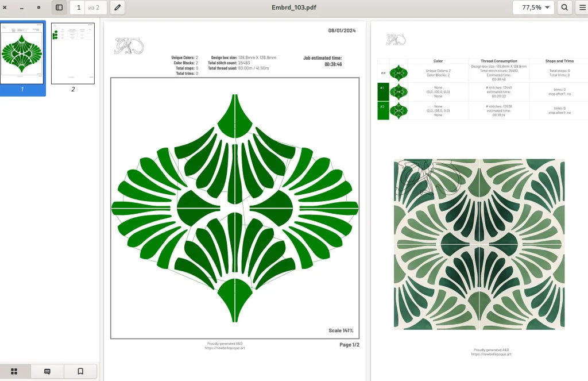Click the (0.0, 128.0, 0.0) color value
Image resolution: width=588 pixels, height=381 pixels.
coord(438,111)
